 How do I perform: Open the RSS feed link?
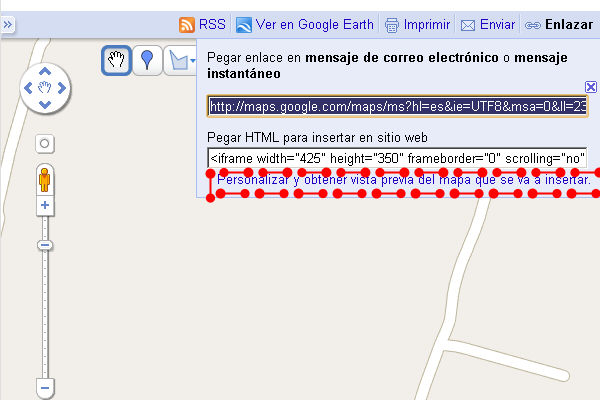212,24
